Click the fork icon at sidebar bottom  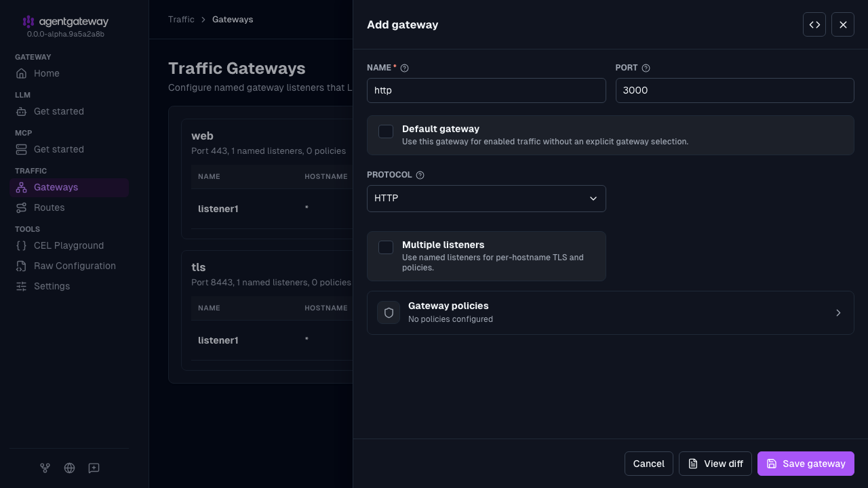(45, 468)
